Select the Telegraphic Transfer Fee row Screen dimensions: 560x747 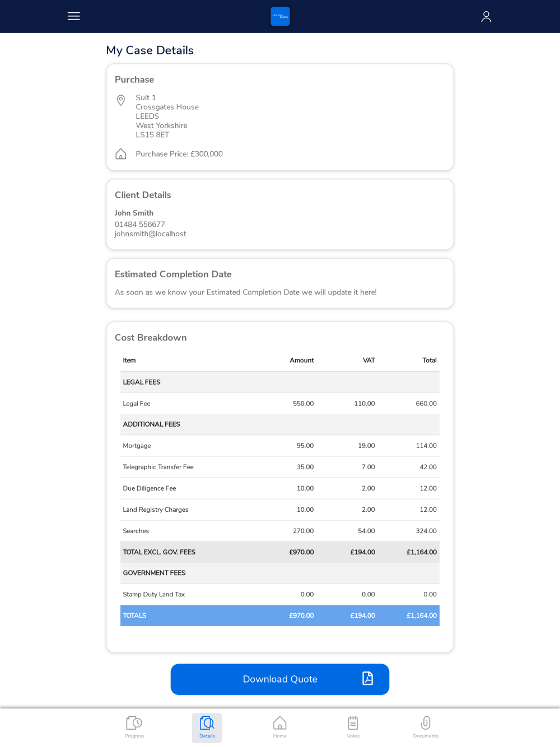[x=280, y=467]
